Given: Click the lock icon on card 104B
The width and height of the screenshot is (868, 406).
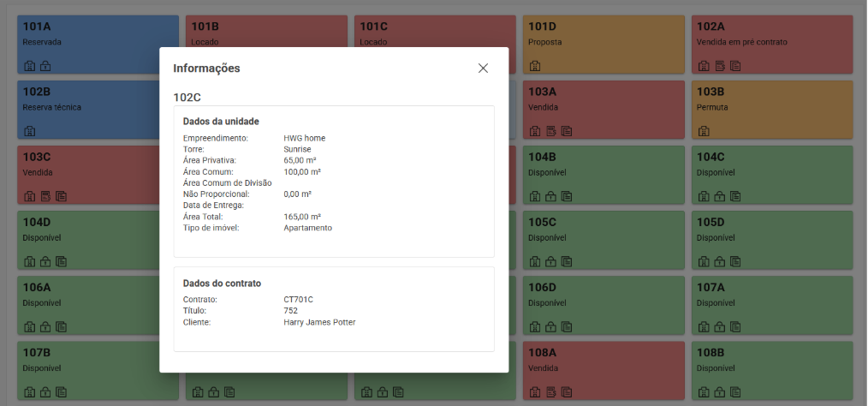Looking at the screenshot, I should tap(550, 196).
